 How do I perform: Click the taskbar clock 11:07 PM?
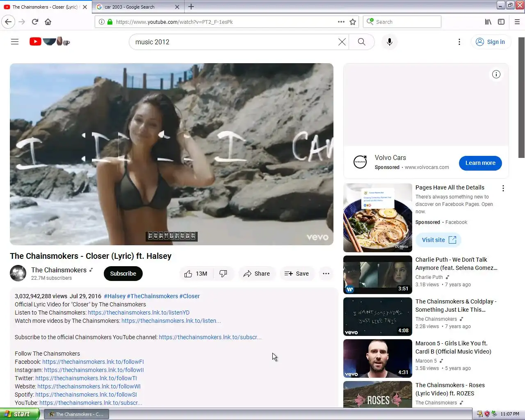[x=510, y=414]
